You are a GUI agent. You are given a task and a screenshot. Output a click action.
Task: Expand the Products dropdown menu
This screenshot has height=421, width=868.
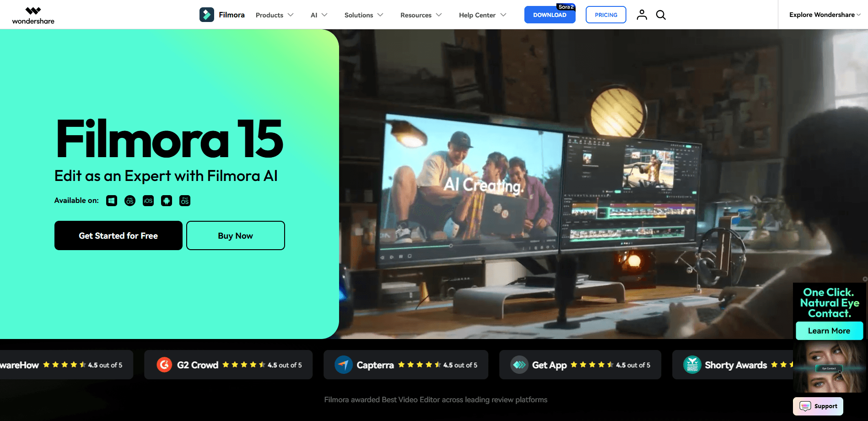click(x=275, y=15)
